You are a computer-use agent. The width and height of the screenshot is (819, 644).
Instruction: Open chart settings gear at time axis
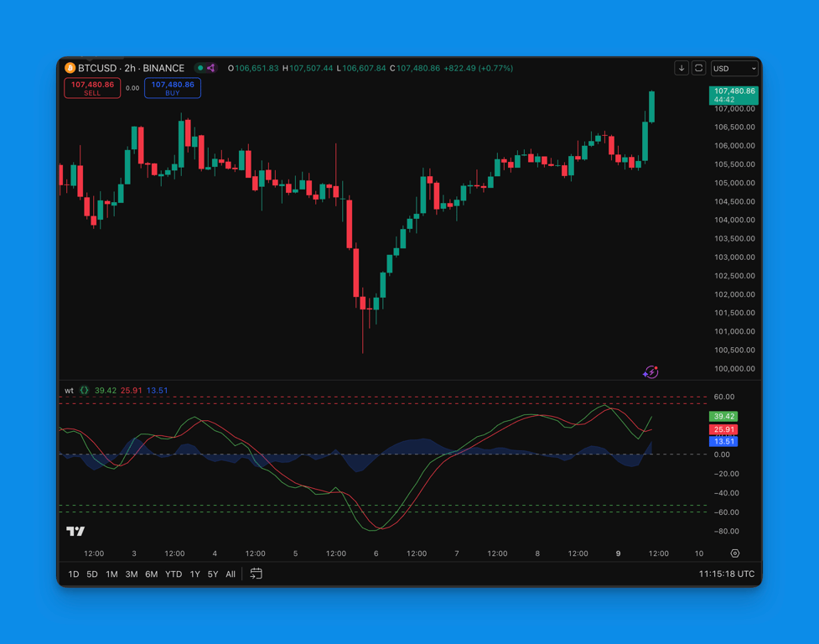[x=735, y=553]
